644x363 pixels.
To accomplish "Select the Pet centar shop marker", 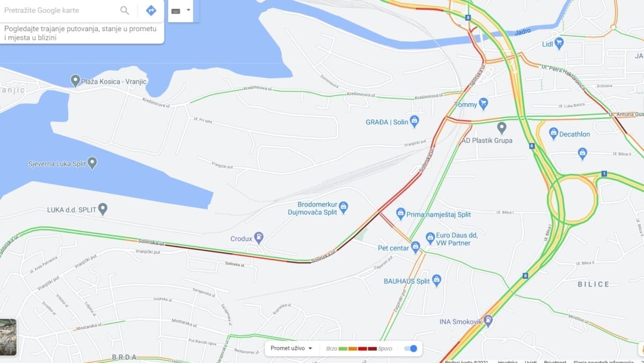I will 415,247.
